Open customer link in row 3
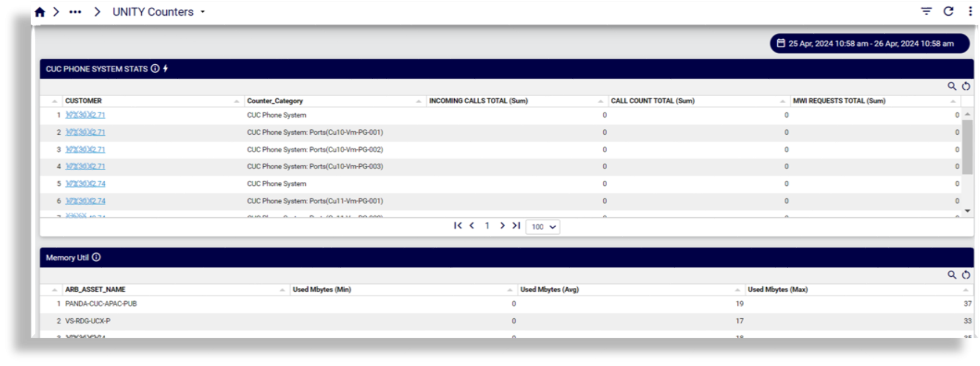This screenshot has height=366, width=980. 85,149
